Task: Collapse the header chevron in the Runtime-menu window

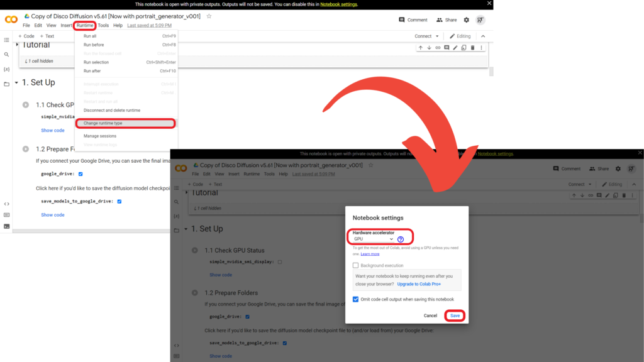Action: 483,36
